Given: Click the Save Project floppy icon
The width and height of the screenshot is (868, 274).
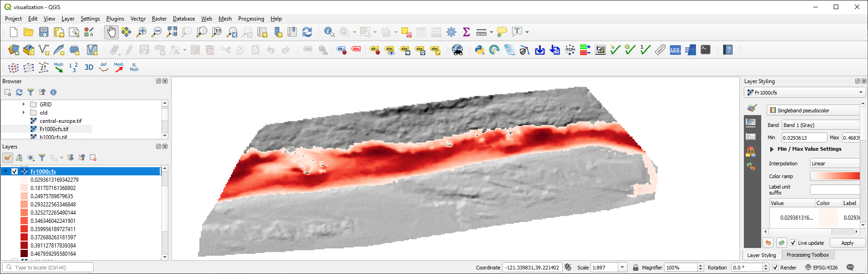Looking at the screenshot, I should coord(44,32).
